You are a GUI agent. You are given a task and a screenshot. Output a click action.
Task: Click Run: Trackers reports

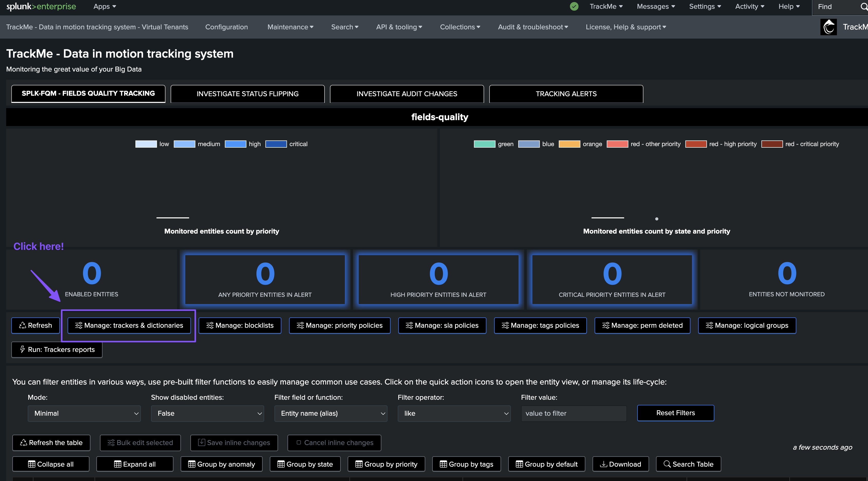(57, 350)
